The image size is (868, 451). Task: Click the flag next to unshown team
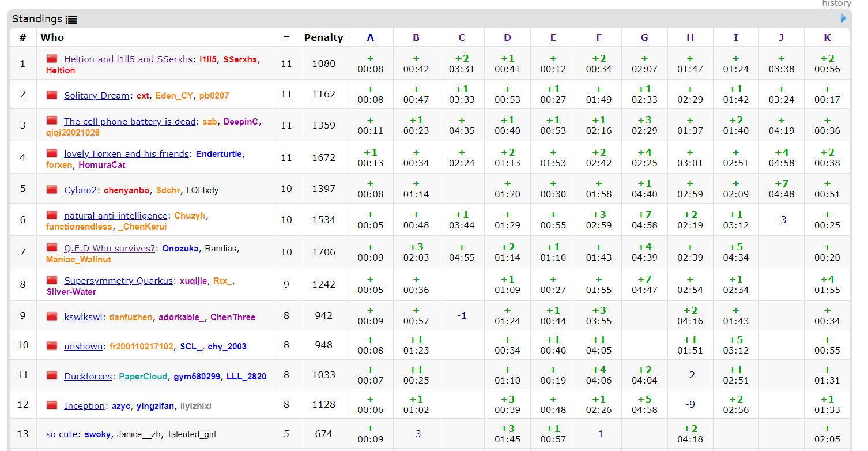pyautogui.click(x=52, y=345)
